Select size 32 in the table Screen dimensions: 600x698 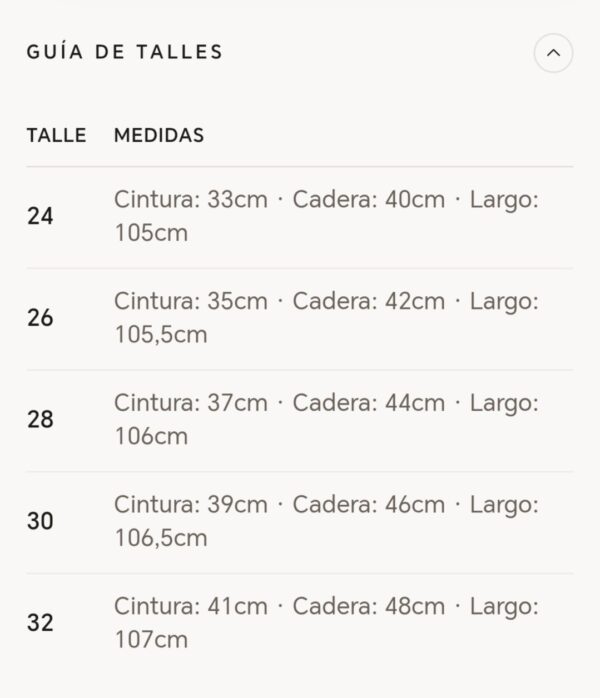click(x=40, y=623)
